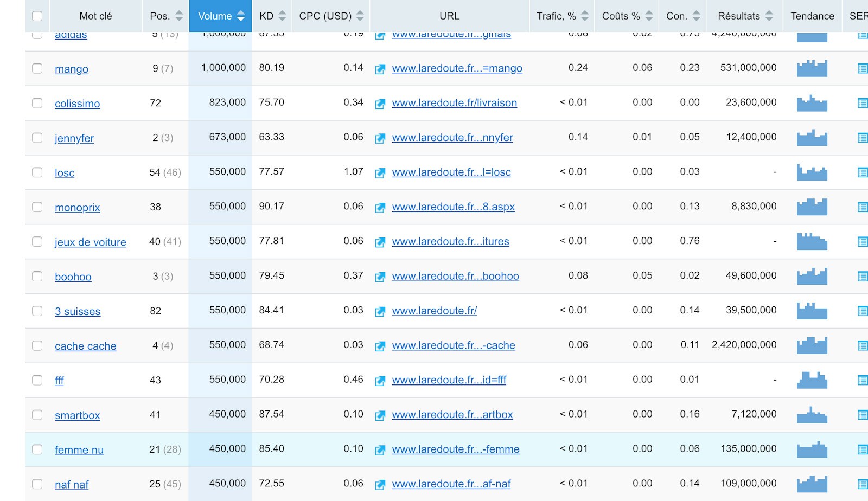The height and width of the screenshot is (501, 868).
Task: View SERP snapshot icon for boohoo row
Action: (x=863, y=277)
